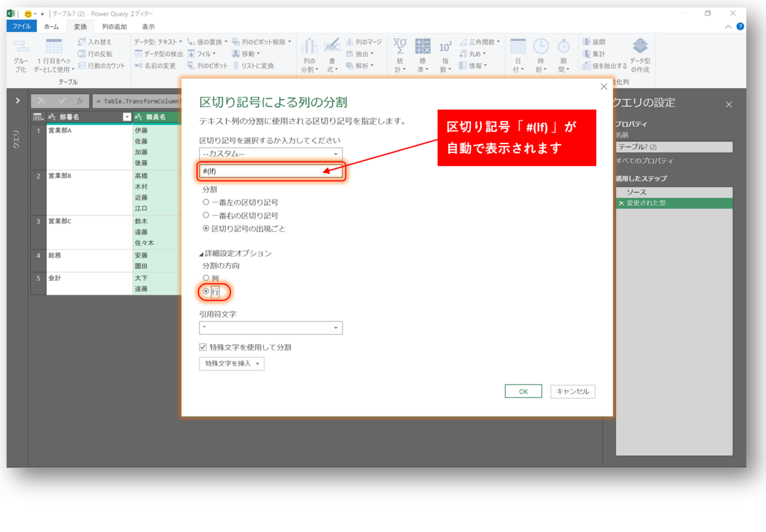Switch to the 表示 ribbon tab
766x532 pixels.
pos(148,27)
